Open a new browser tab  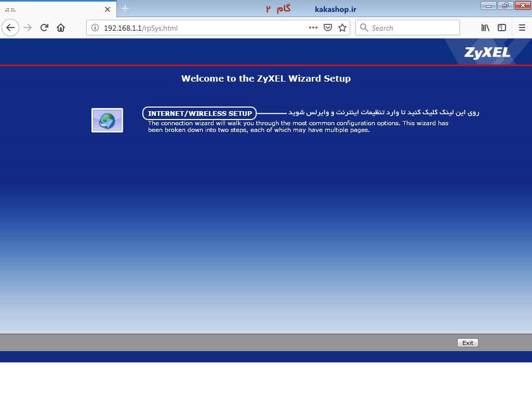click(125, 8)
